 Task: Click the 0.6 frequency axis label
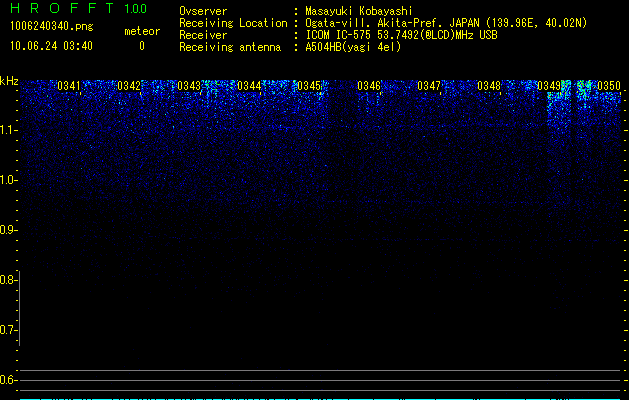click(8, 380)
